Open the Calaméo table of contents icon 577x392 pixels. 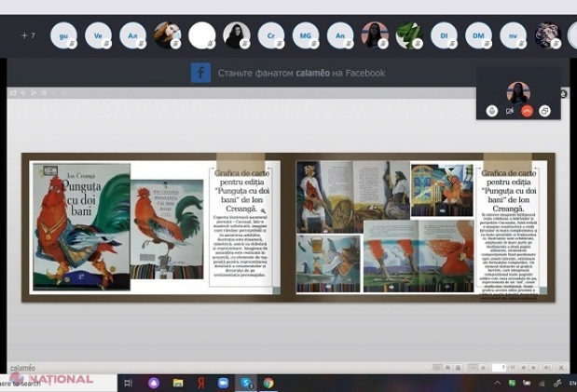44,93
